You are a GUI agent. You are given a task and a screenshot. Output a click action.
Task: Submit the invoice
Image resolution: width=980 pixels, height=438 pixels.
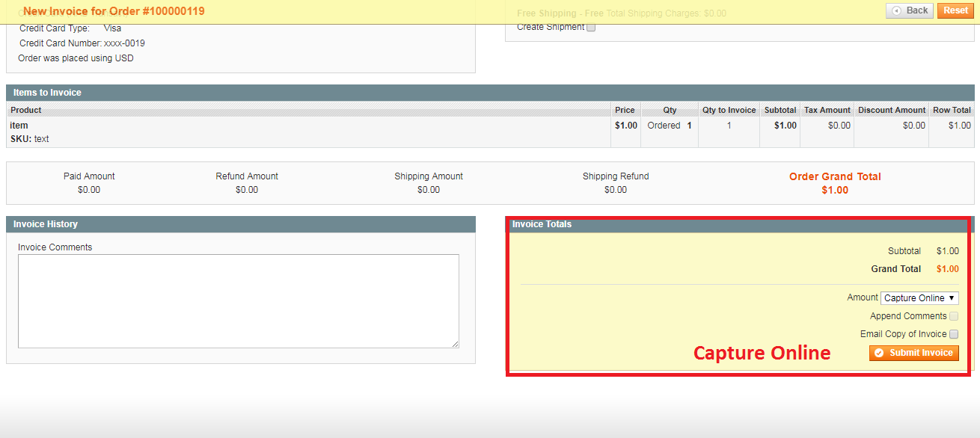[x=913, y=353]
